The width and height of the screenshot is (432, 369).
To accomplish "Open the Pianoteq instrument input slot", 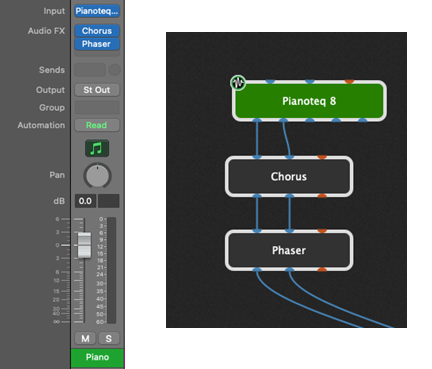I will click(97, 11).
